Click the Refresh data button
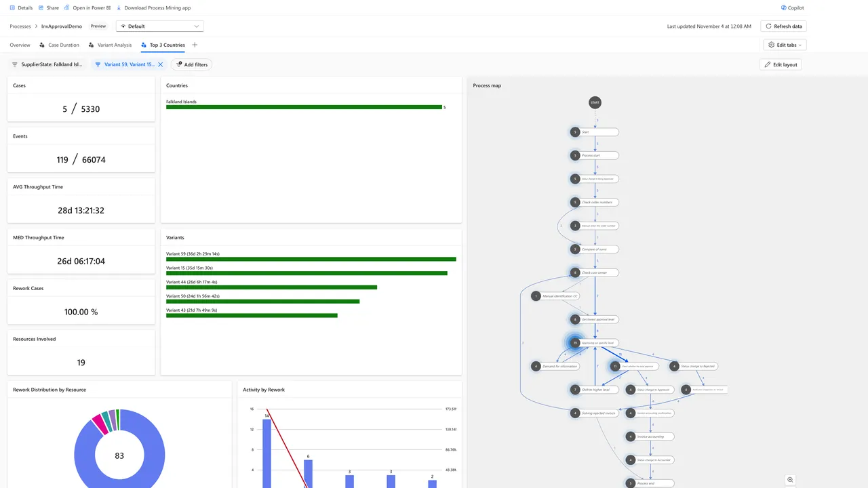This screenshot has height=488, width=868. pyautogui.click(x=783, y=26)
